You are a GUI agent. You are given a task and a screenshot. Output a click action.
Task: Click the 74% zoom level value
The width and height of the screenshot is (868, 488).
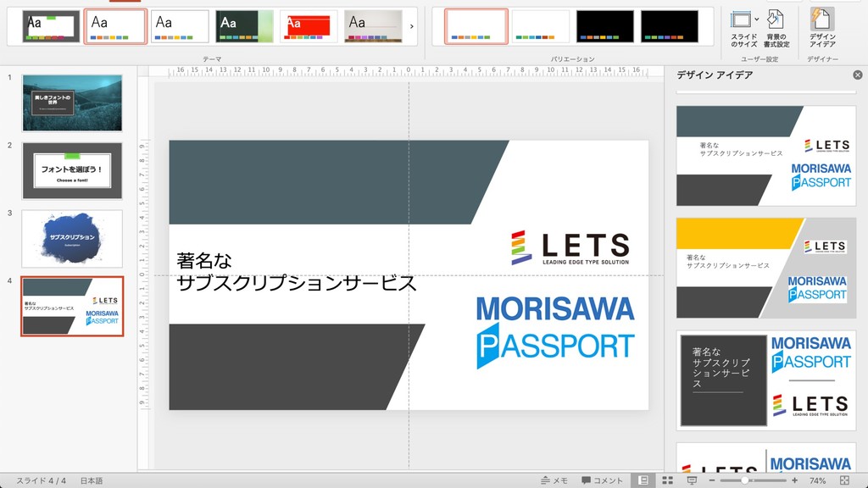coord(818,480)
